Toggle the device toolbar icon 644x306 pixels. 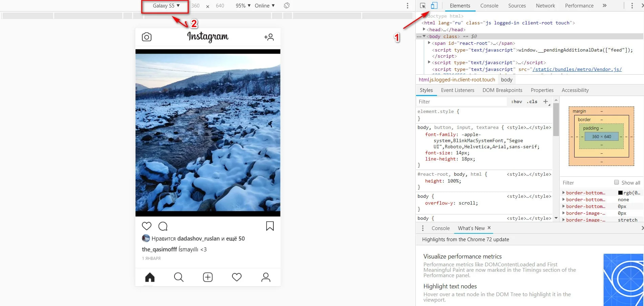[x=434, y=5]
